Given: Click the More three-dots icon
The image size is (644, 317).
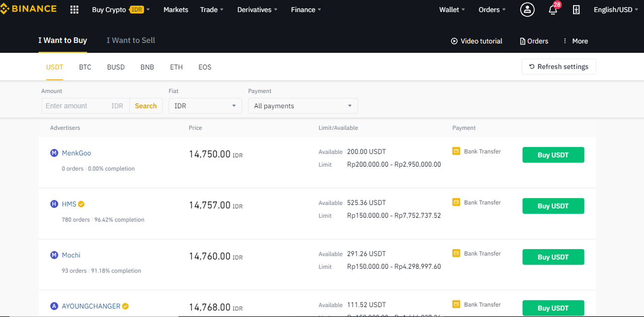Looking at the screenshot, I should pyautogui.click(x=565, y=41).
